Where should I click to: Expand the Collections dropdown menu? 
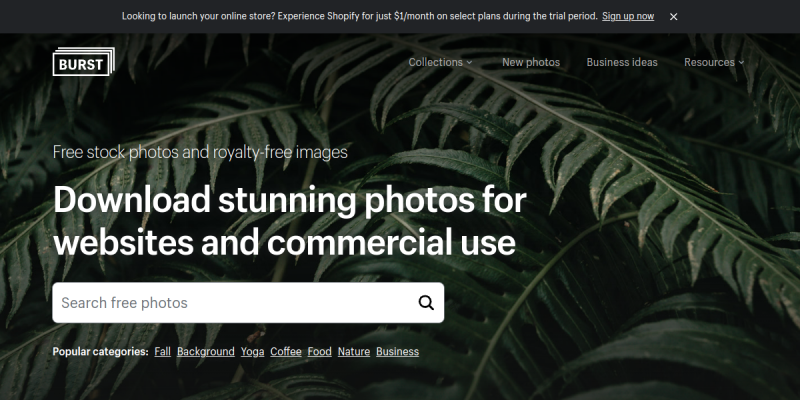(x=440, y=62)
